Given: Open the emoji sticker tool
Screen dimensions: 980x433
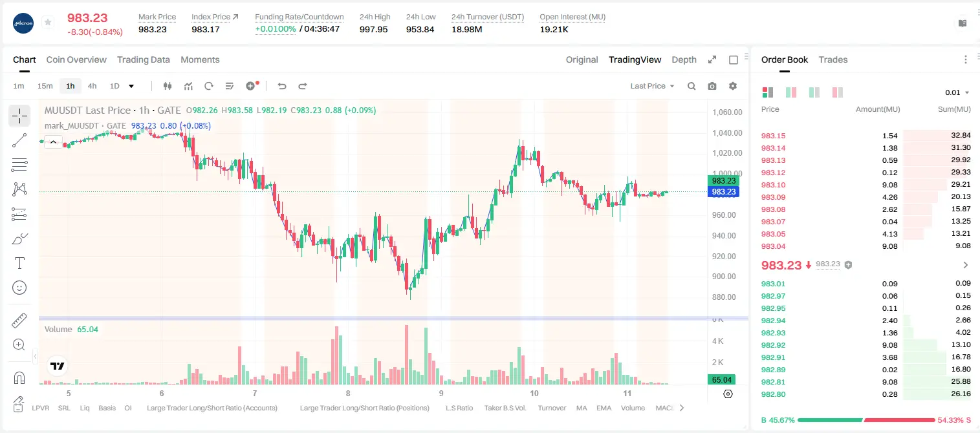Looking at the screenshot, I should pyautogui.click(x=19, y=288).
